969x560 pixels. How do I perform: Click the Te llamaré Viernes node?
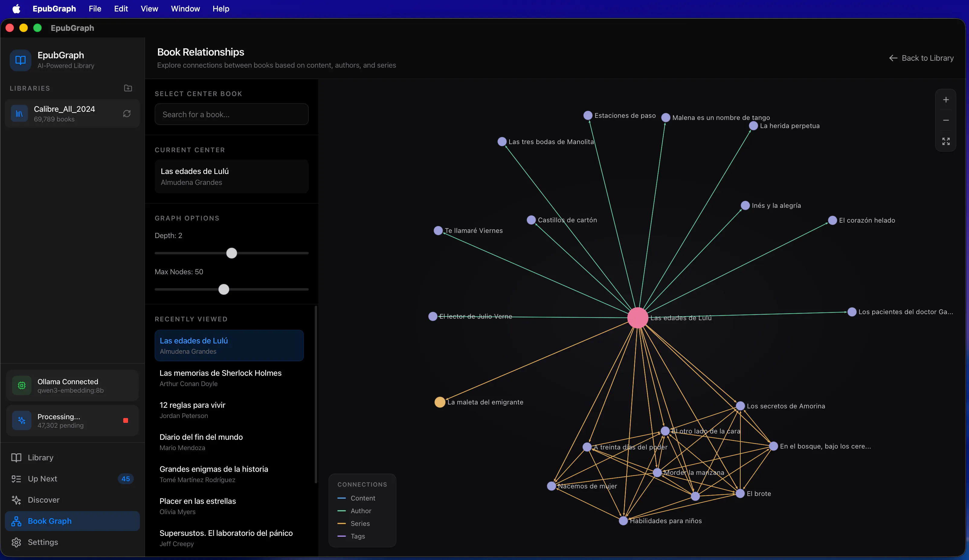(438, 230)
